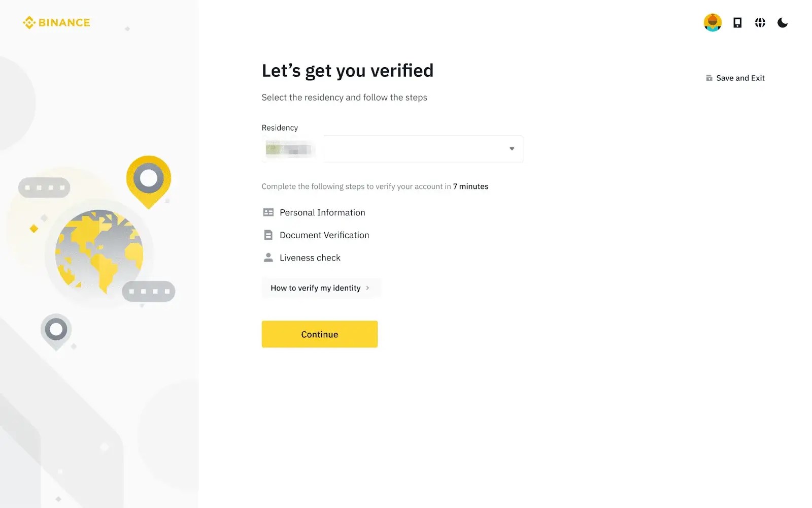Image resolution: width=812 pixels, height=508 pixels.
Task: Expand the Residency dropdown
Action: click(x=511, y=148)
